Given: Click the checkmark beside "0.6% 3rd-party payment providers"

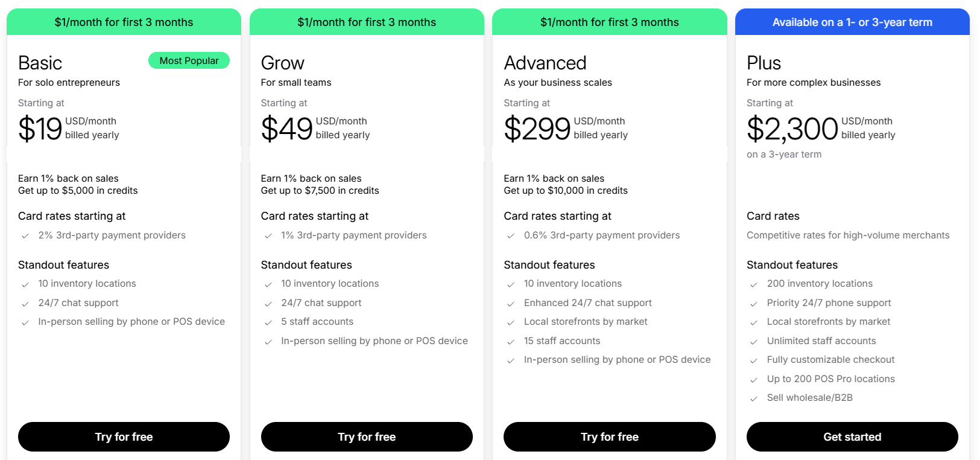Looking at the screenshot, I should tap(511, 235).
